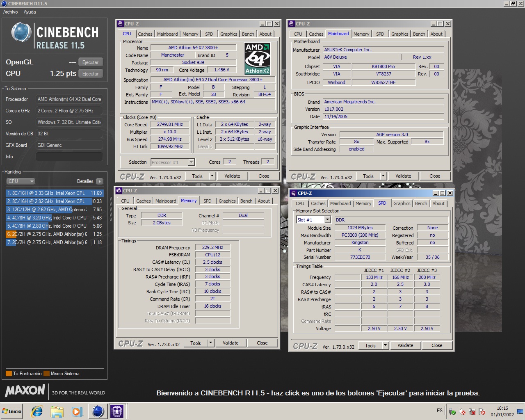Open the Archivo menu
This screenshot has width=525, height=420.
(11, 12)
